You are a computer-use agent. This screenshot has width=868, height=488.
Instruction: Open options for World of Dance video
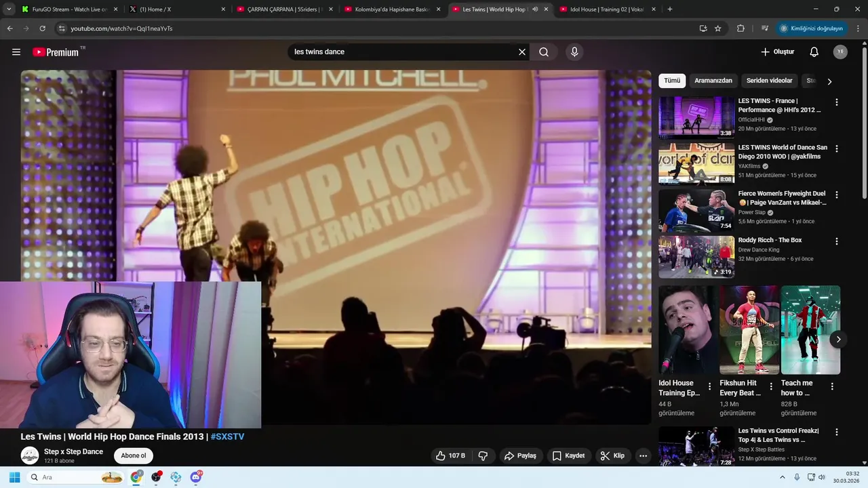836,148
